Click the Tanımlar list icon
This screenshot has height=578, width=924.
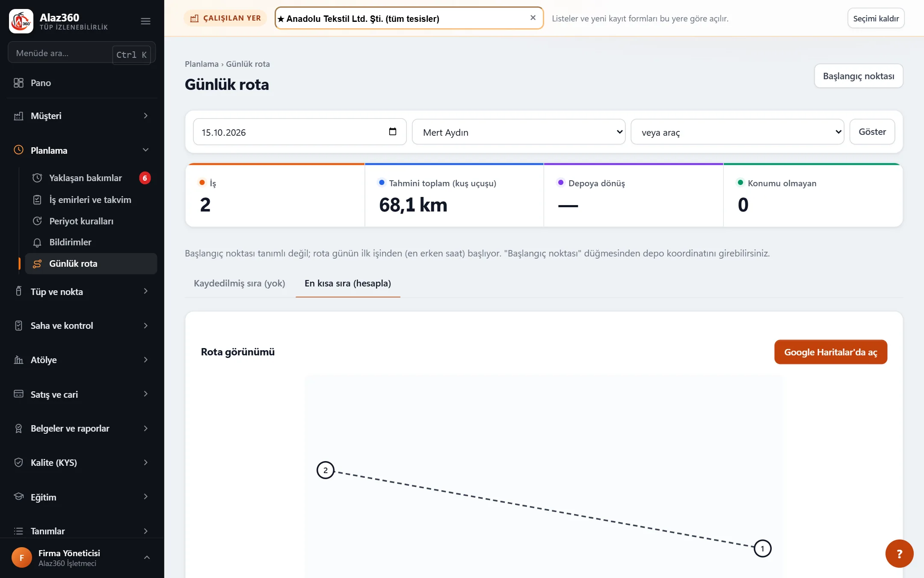tap(18, 531)
